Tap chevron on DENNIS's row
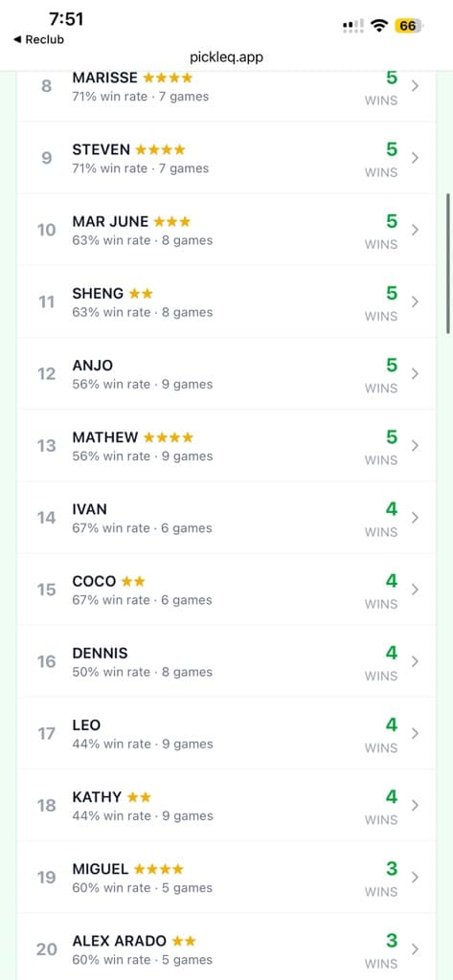The height and width of the screenshot is (980, 453). pos(415,662)
